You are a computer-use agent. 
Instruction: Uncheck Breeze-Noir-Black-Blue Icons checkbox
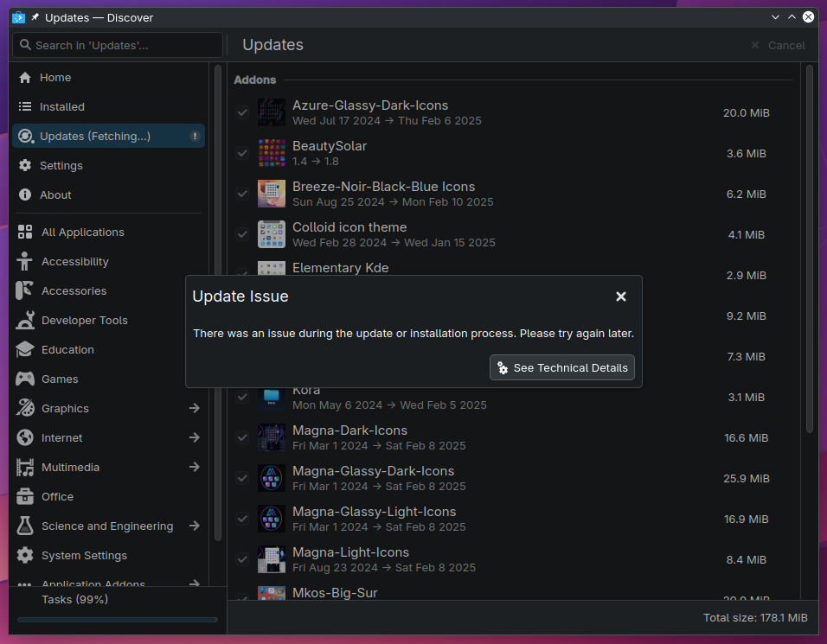click(242, 194)
